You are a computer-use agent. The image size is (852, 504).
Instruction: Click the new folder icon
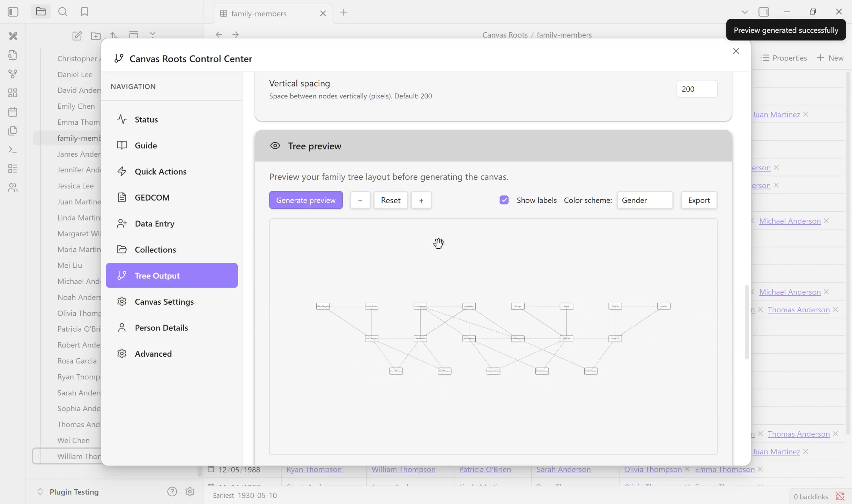(96, 36)
